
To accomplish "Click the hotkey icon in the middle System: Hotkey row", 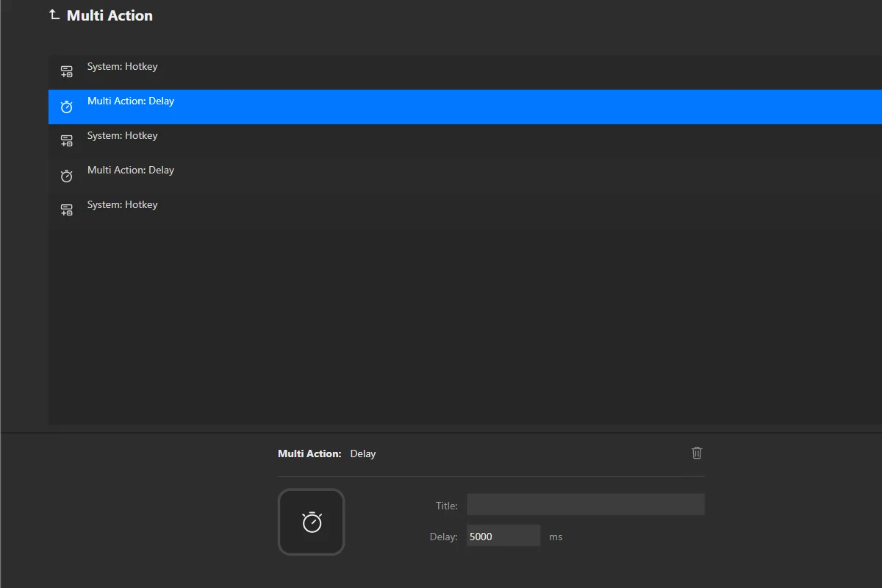I will tap(66, 141).
